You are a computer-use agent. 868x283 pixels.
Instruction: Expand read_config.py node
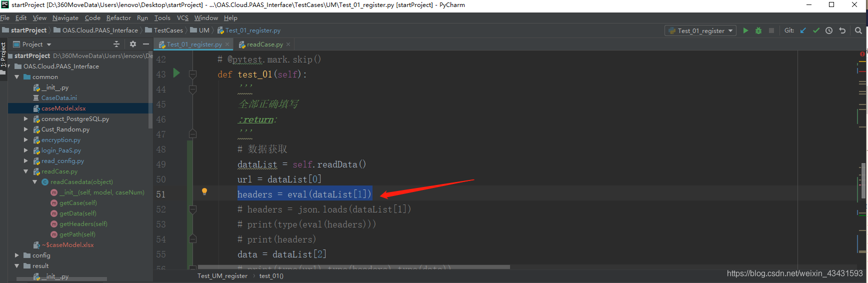[x=25, y=161]
